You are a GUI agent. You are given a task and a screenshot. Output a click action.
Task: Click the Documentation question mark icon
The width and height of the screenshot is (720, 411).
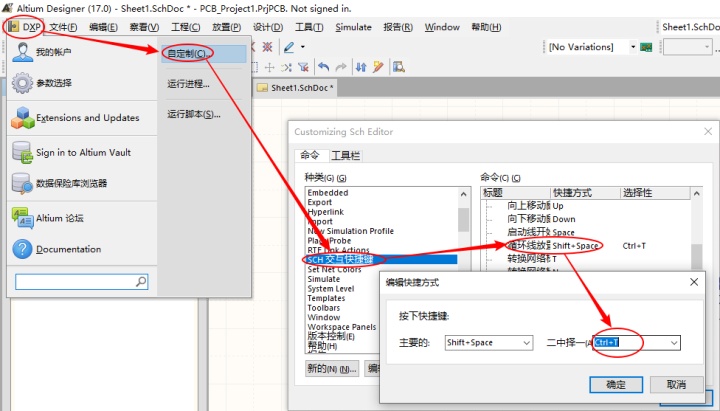[x=22, y=249]
